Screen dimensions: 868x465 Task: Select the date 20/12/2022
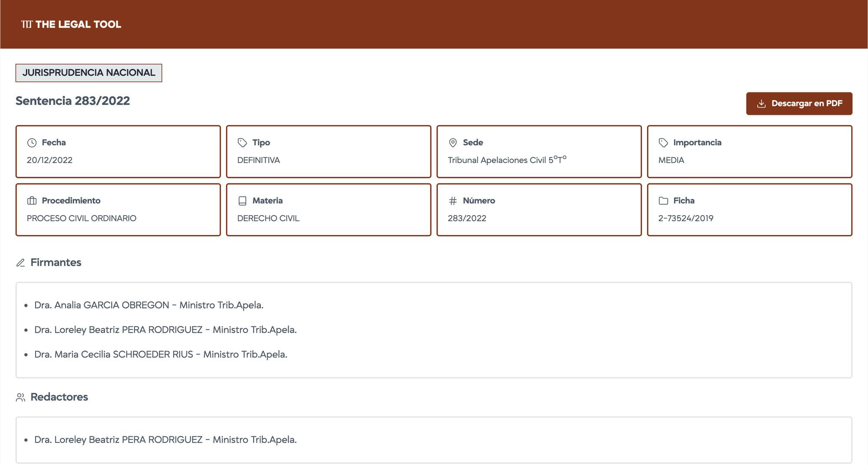click(49, 160)
